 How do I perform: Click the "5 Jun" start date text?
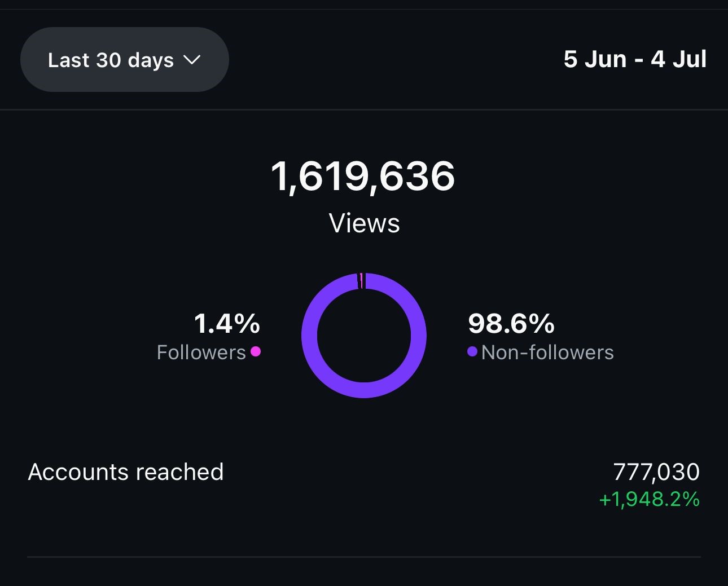pos(595,59)
